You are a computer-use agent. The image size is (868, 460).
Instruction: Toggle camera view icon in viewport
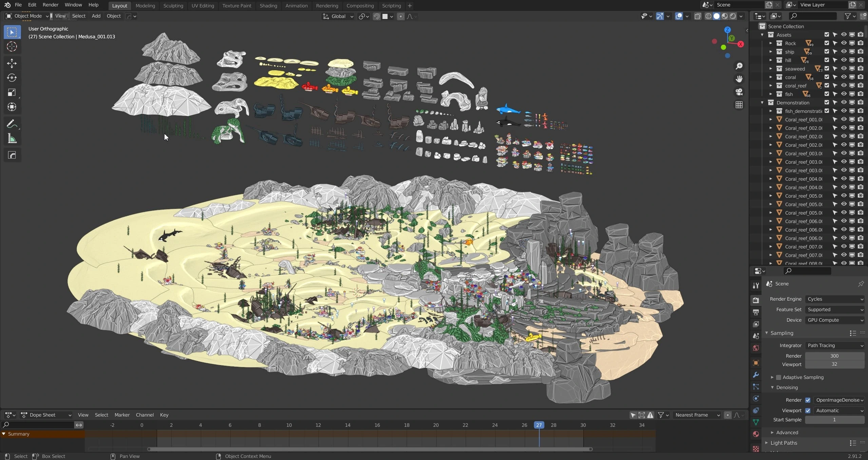click(x=739, y=92)
